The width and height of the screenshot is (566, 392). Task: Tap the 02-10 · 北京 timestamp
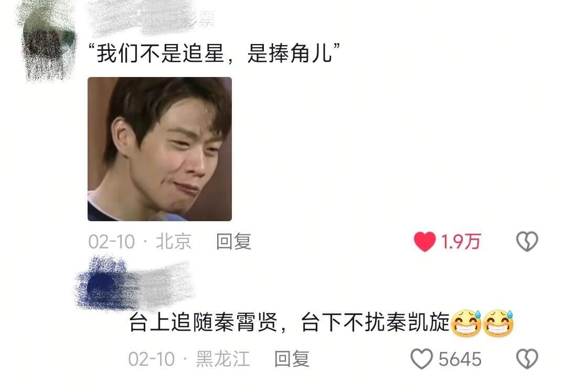(140, 242)
